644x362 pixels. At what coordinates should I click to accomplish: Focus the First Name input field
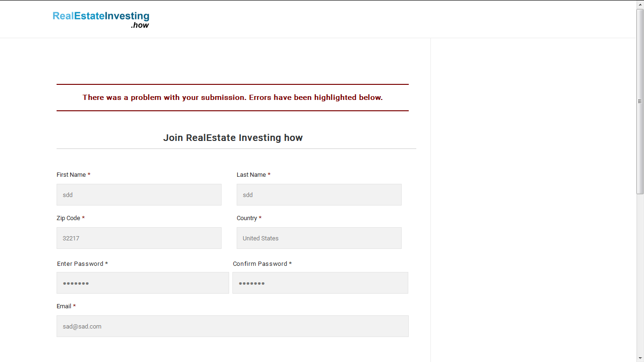pos(139,195)
